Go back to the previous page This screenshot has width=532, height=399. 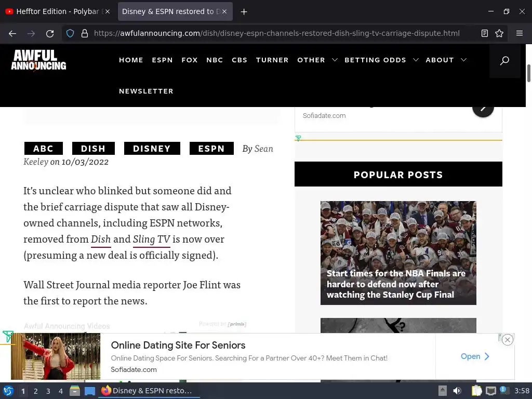(12, 33)
